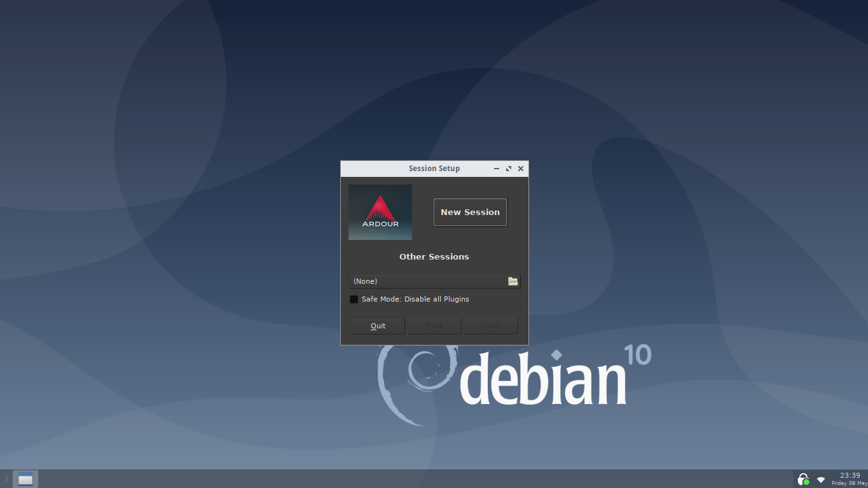This screenshot has height=488, width=868.
Task: Click the Ardour logo image
Action: click(380, 212)
